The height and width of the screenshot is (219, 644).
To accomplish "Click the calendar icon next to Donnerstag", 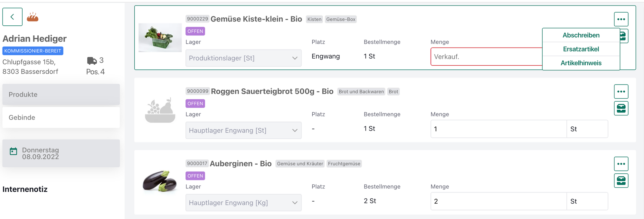I will (x=13, y=151).
